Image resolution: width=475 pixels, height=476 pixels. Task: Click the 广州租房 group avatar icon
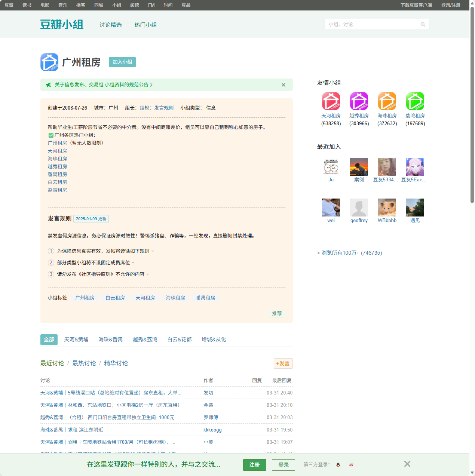coord(49,62)
